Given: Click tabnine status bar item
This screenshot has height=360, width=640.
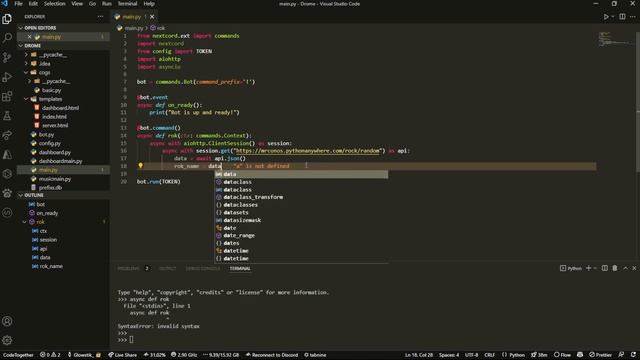Looking at the screenshot, I should [x=315, y=355].
